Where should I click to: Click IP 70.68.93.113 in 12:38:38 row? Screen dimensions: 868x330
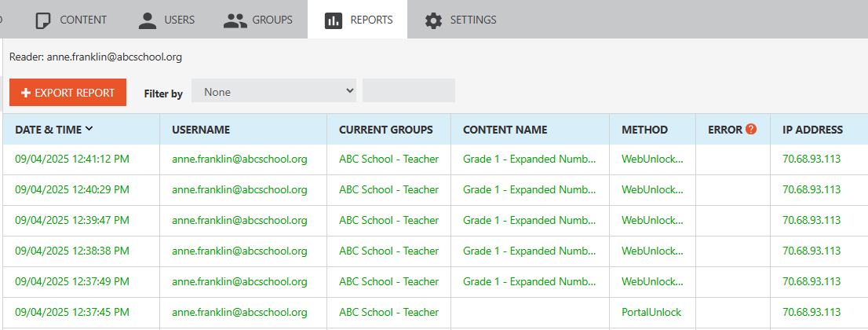tap(811, 251)
